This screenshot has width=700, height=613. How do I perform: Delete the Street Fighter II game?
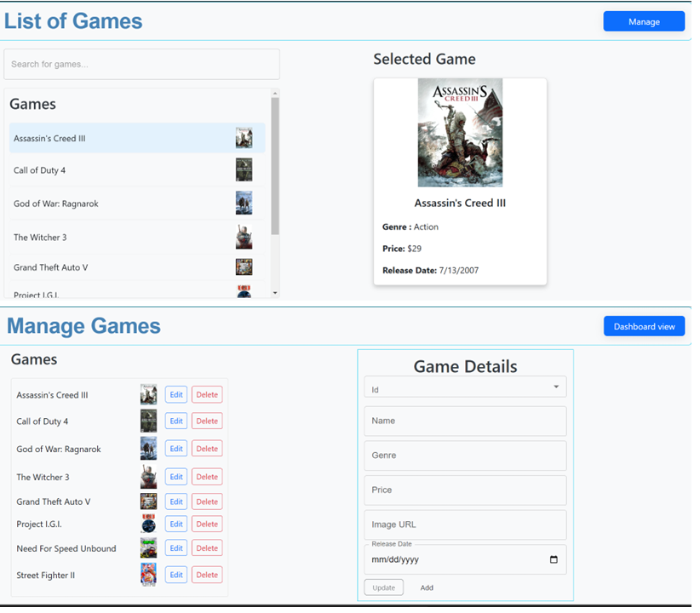(x=207, y=576)
